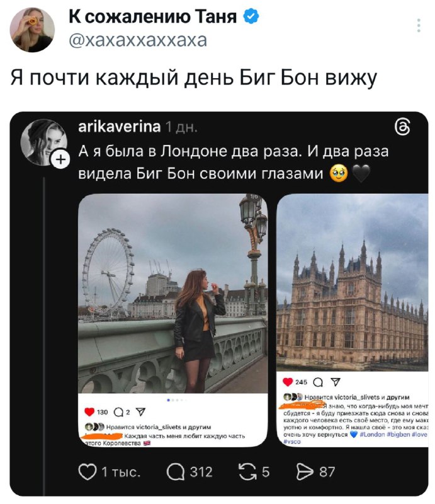This screenshot has width=435, height=504.
Task: Like the Threads post with the heart icon
Action: [x=86, y=471]
